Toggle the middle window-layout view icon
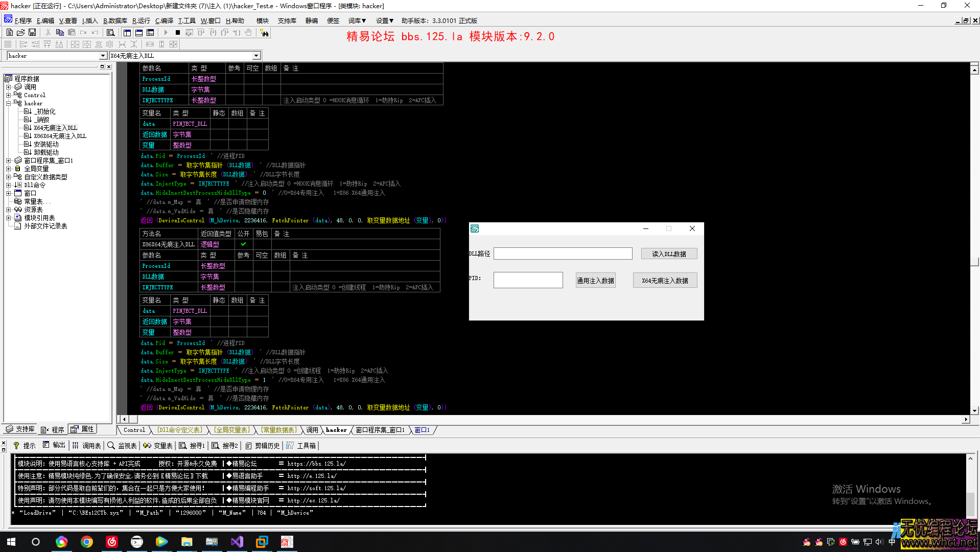Image resolution: width=980 pixels, height=552 pixels. pyautogui.click(x=138, y=32)
